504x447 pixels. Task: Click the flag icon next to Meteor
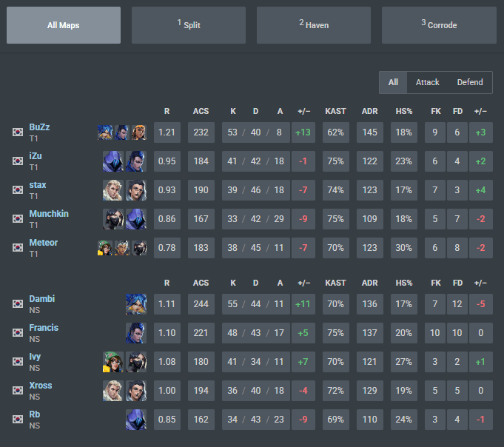pos(18,247)
